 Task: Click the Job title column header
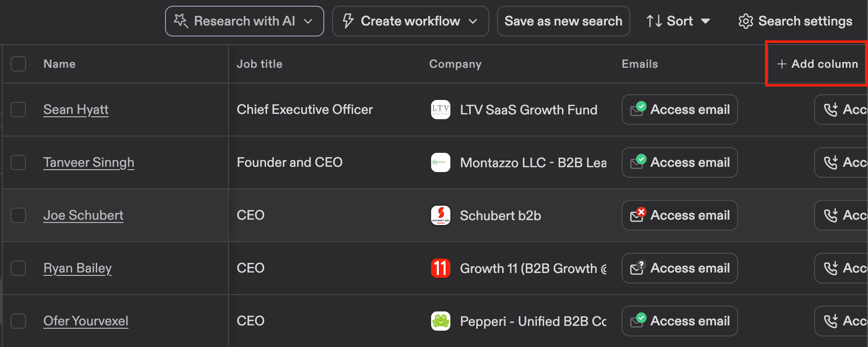coord(259,64)
